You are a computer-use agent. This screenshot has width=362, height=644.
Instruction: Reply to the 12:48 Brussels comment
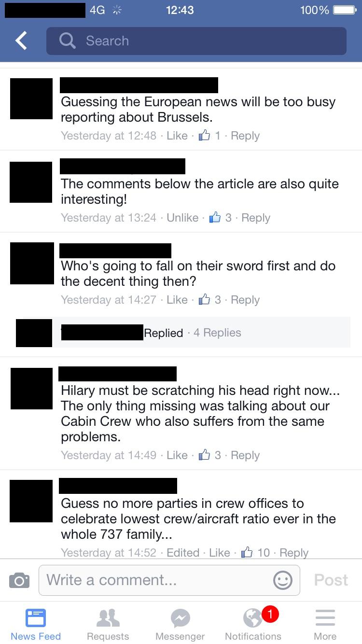(245, 136)
